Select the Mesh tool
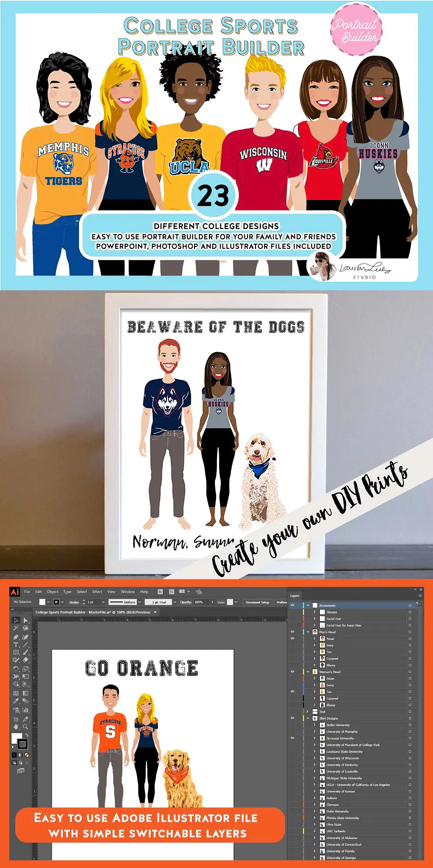 click(16, 693)
